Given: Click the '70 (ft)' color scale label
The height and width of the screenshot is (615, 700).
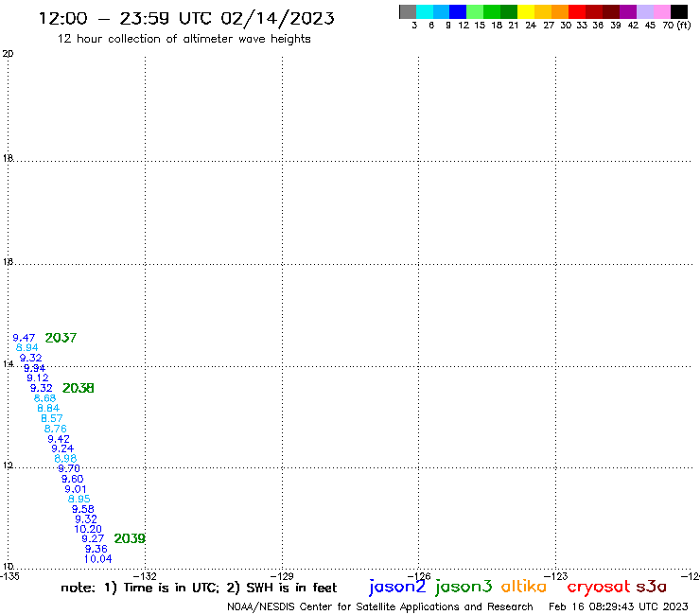Looking at the screenshot, I should [676, 26].
